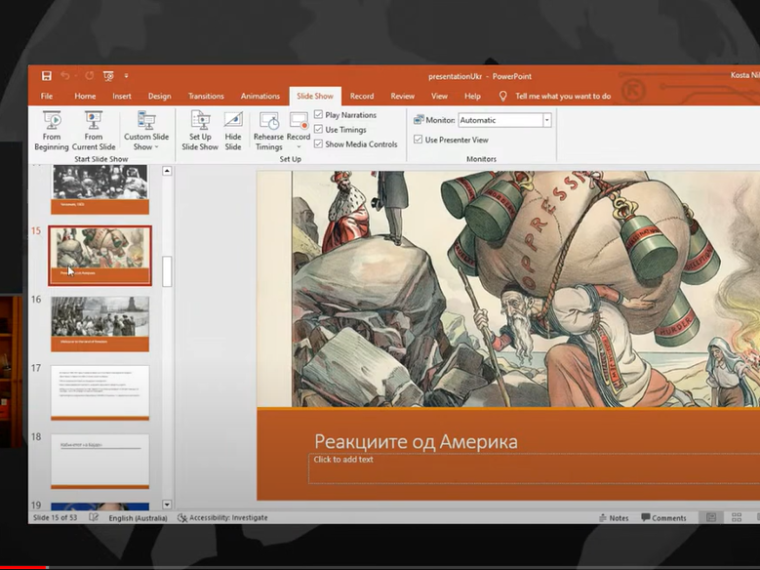Select slide 18 thumbnail
This screenshot has width=760, height=570.
tap(100, 461)
